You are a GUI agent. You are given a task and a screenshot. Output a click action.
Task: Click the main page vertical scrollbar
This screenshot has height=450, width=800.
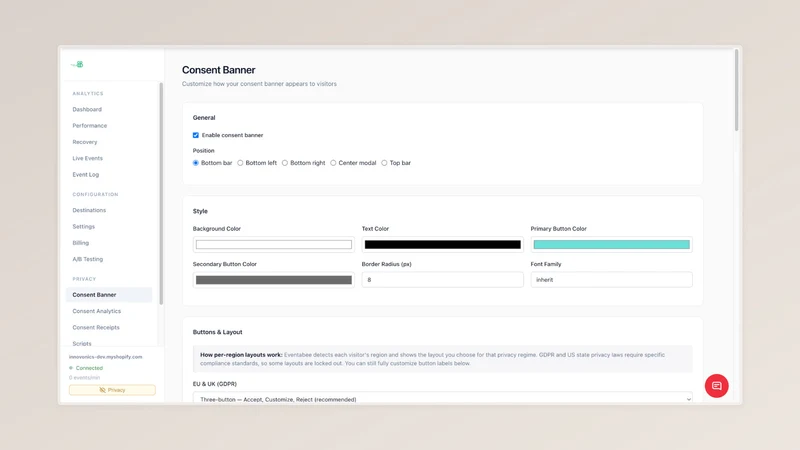736,90
